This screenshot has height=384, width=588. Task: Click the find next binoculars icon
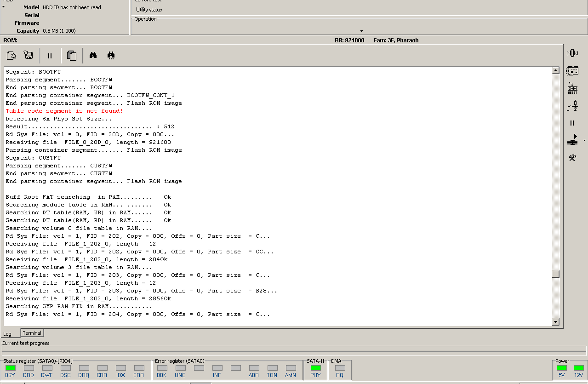pos(111,55)
